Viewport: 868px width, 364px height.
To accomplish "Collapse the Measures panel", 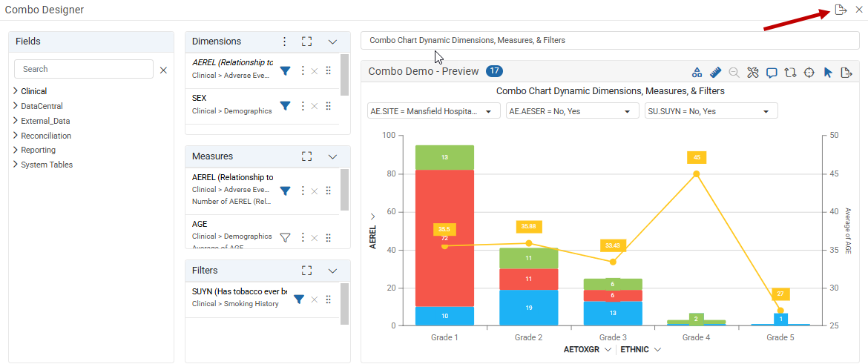I will (332, 157).
